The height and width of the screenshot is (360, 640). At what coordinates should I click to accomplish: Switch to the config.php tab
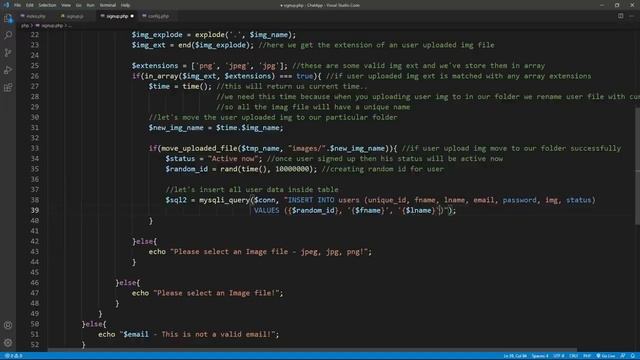click(158, 16)
